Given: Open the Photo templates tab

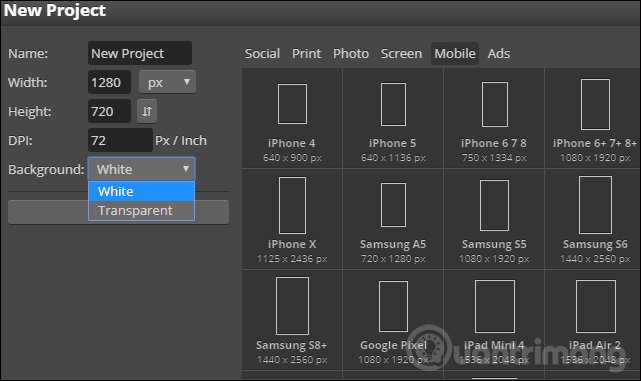Looking at the screenshot, I should [351, 54].
